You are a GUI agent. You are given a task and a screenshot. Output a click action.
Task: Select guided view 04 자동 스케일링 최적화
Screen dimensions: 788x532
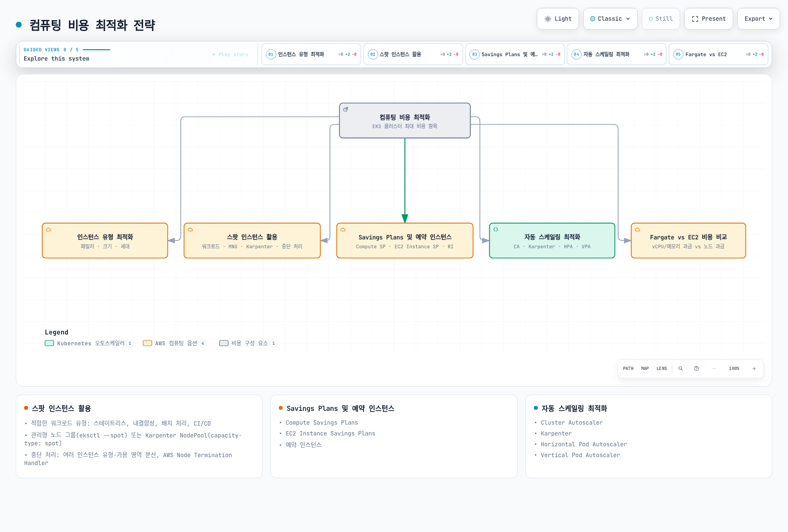point(617,54)
